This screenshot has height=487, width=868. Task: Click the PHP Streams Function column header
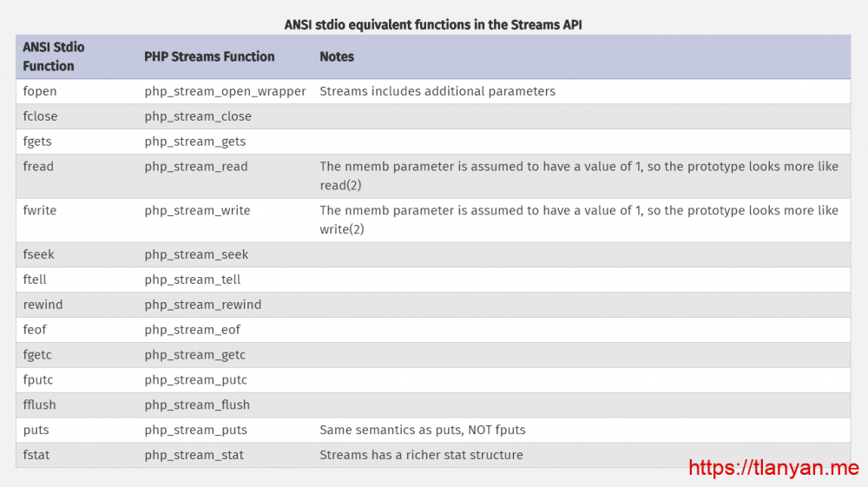pyautogui.click(x=209, y=57)
